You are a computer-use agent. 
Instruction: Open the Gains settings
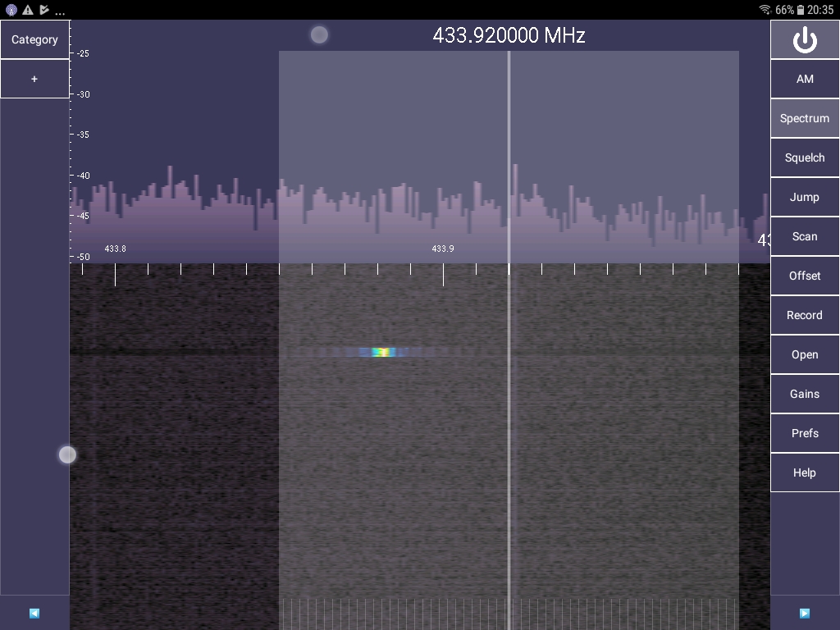805,394
